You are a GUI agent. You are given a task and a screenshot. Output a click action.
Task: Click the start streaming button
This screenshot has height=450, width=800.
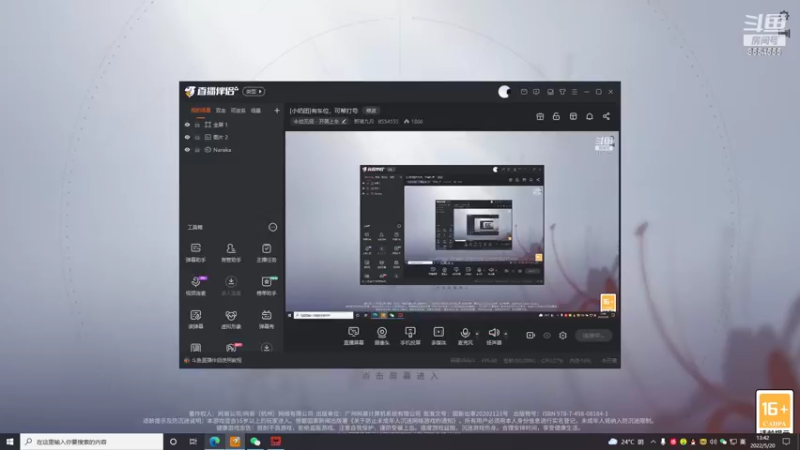pyautogui.click(x=593, y=335)
